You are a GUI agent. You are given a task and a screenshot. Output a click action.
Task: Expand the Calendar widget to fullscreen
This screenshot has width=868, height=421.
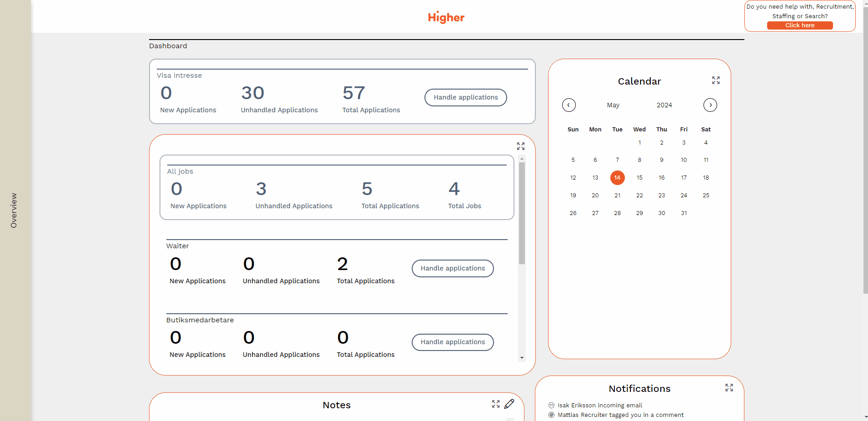(716, 80)
